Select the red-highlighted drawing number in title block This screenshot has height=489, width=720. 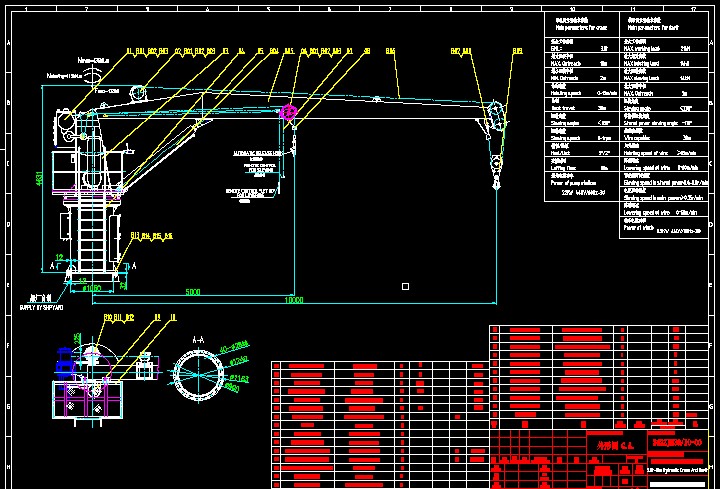(x=679, y=441)
